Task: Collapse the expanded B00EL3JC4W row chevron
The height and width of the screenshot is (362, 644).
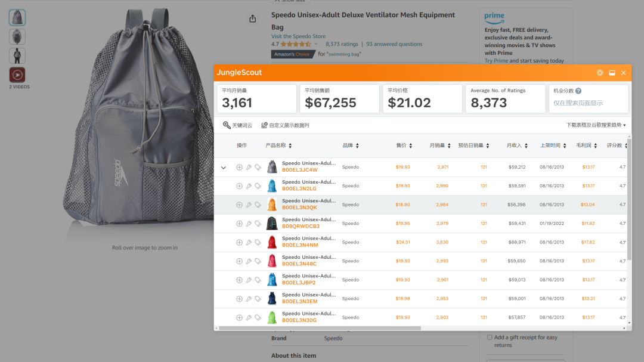Action: 224,168
